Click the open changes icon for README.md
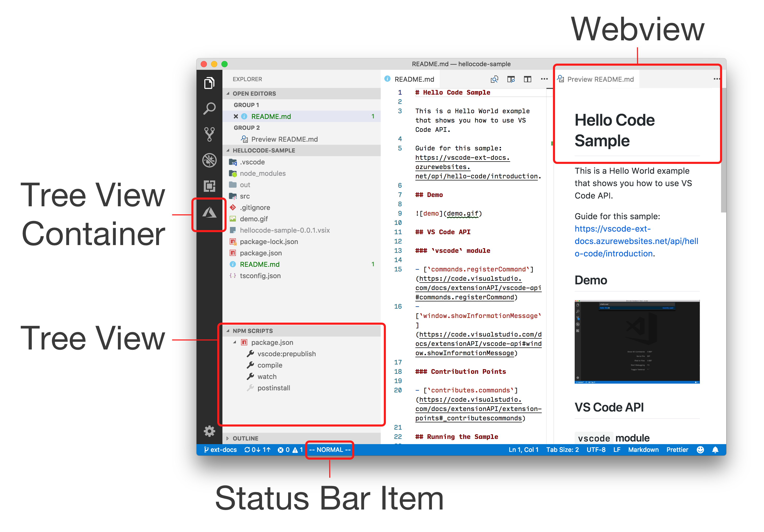 coord(494,78)
